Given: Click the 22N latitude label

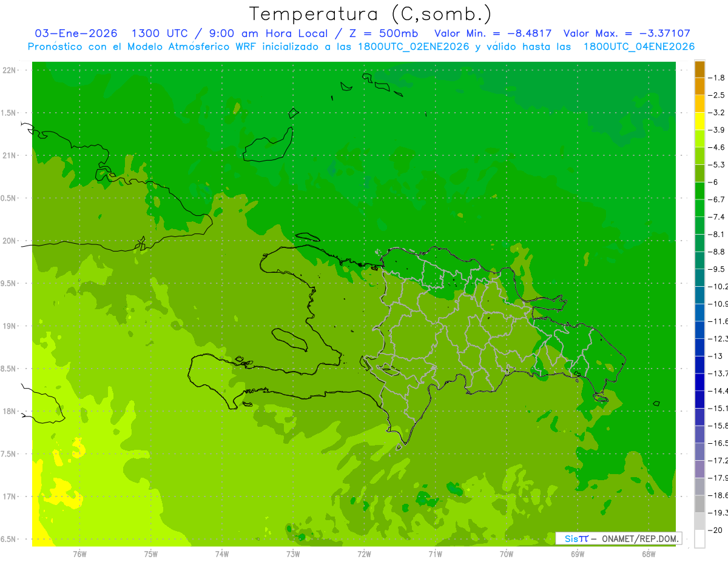Looking at the screenshot, I should tap(10, 70).
